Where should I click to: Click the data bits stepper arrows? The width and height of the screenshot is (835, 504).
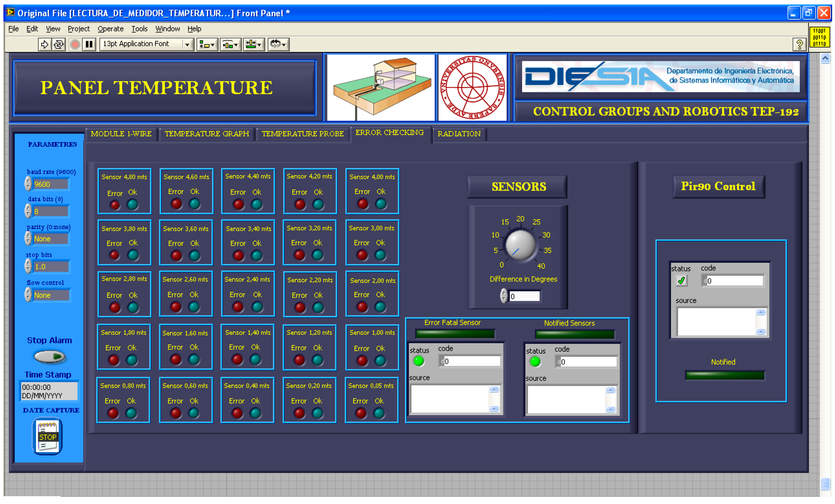click(x=28, y=211)
